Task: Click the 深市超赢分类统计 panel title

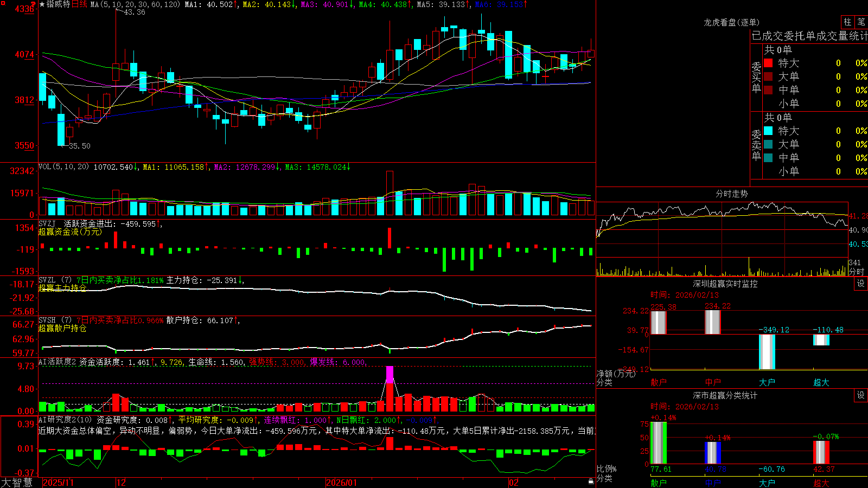Action: (725, 395)
